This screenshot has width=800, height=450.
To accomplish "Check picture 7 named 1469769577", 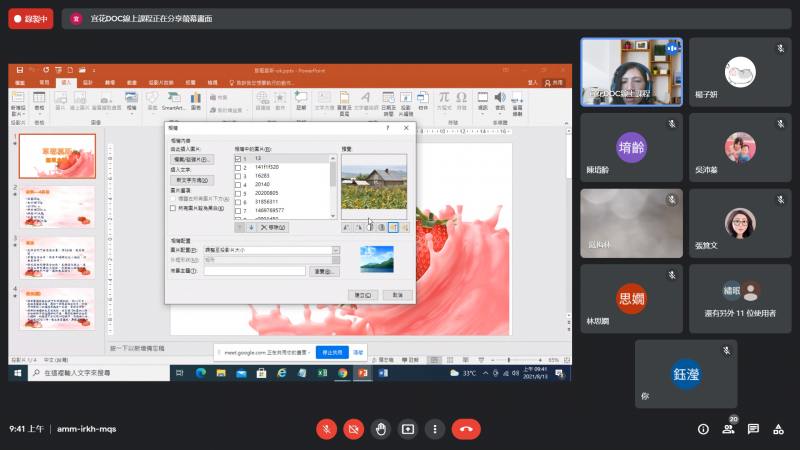I will coord(238,211).
